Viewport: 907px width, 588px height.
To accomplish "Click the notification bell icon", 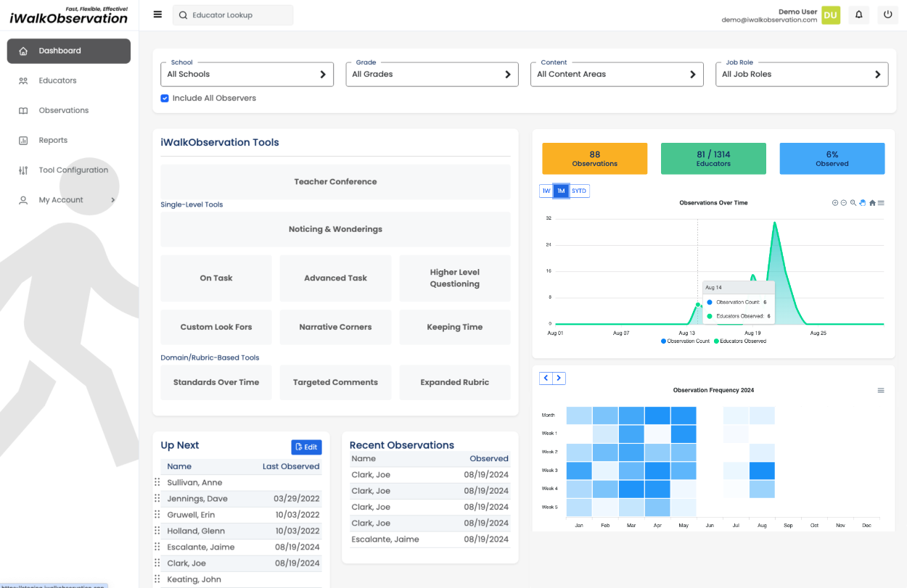I will pos(859,15).
